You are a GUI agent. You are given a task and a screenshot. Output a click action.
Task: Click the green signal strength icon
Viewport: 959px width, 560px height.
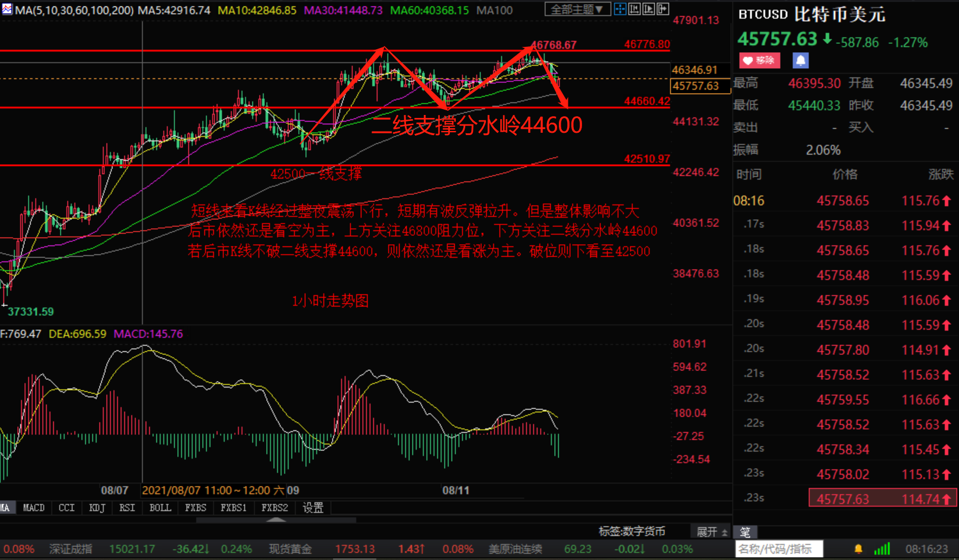pos(882,549)
